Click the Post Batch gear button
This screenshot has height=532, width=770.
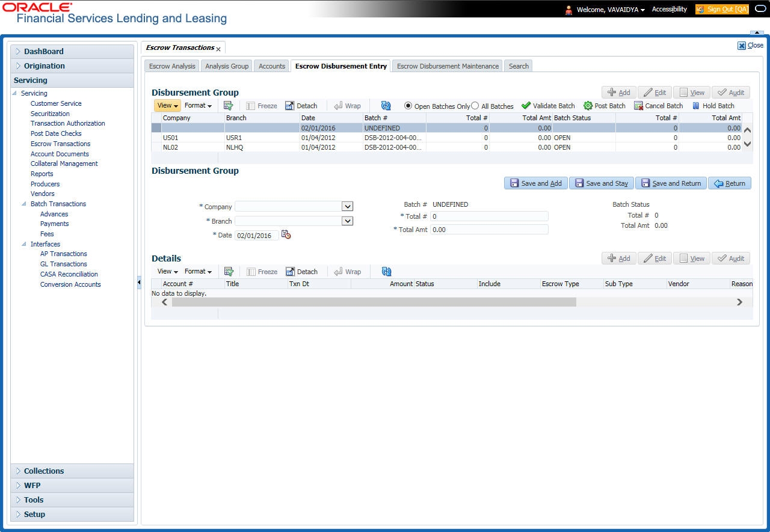605,106
